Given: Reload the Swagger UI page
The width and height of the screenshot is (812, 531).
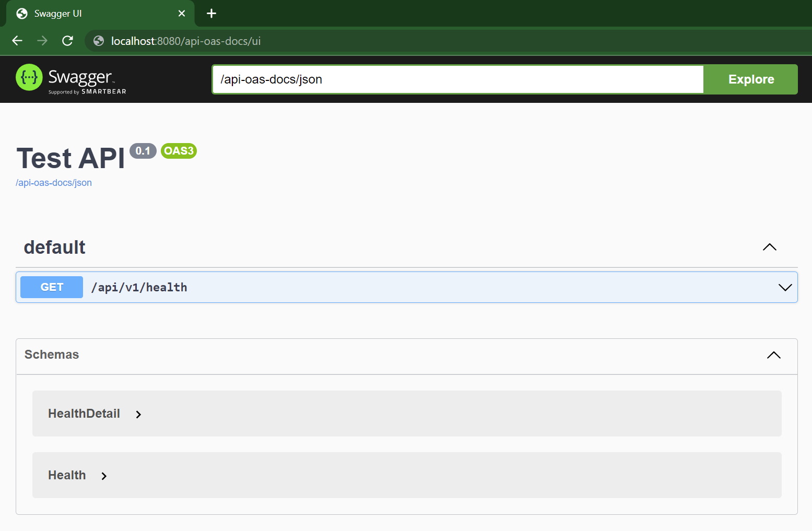Looking at the screenshot, I should pos(67,41).
